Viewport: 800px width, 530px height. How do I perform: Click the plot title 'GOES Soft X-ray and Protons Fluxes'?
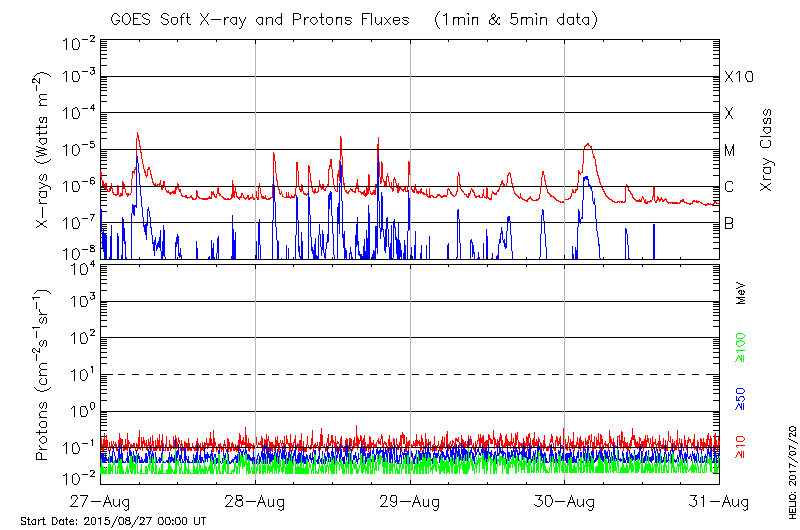click(262, 19)
